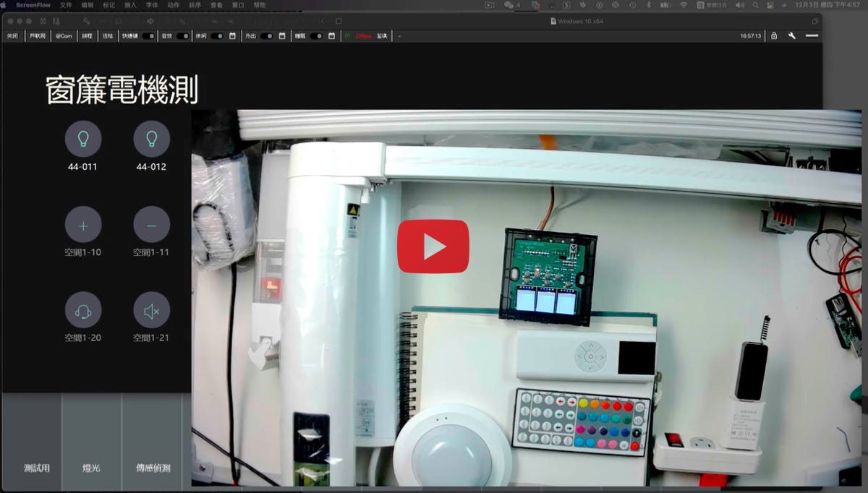This screenshot has width=868, height=493.
Task: Click the 排程 schedule button
Action: 87,35
